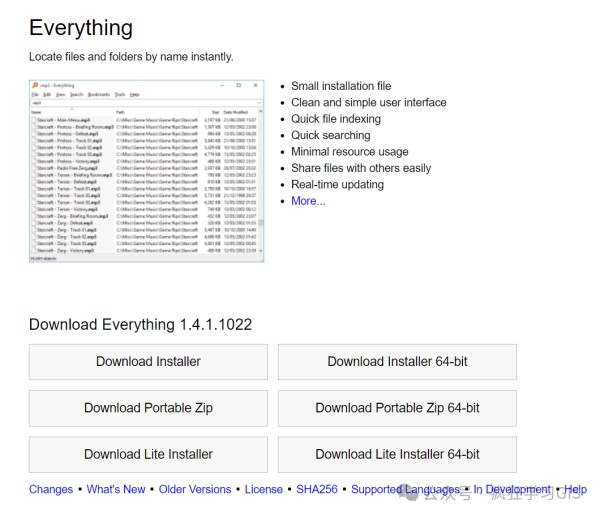Download the Portable Zip
This screenshot has width=600, height=517.
(x=148, y=408)
